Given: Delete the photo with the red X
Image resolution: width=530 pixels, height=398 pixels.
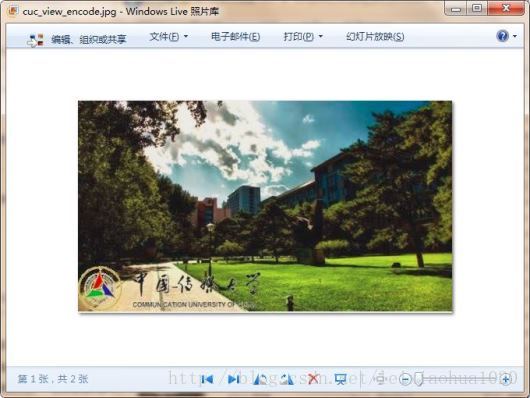Looking at the screenshot, I should pos(313,379).
